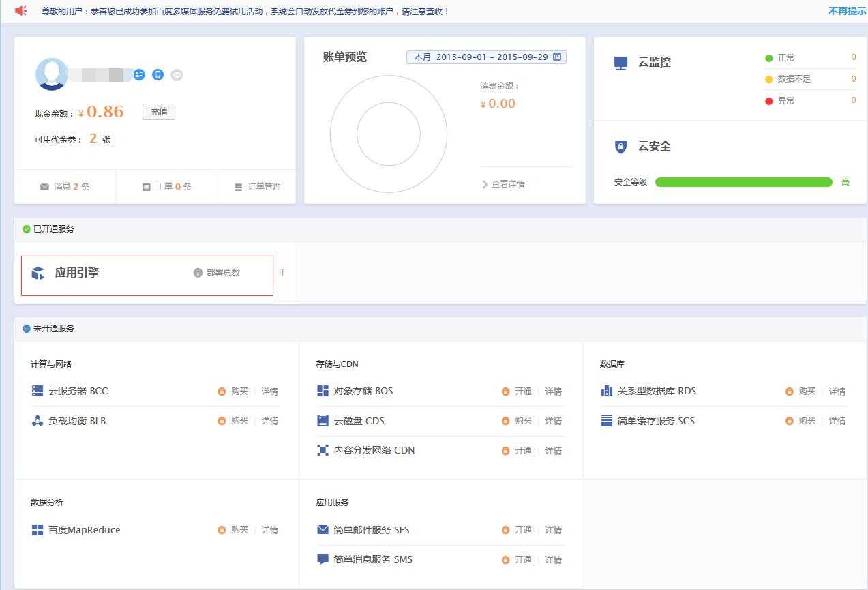This screenshot has width=868, height=590.
Task: Click 购买 for 云磁盘 CDS
Action: [523, 421]
